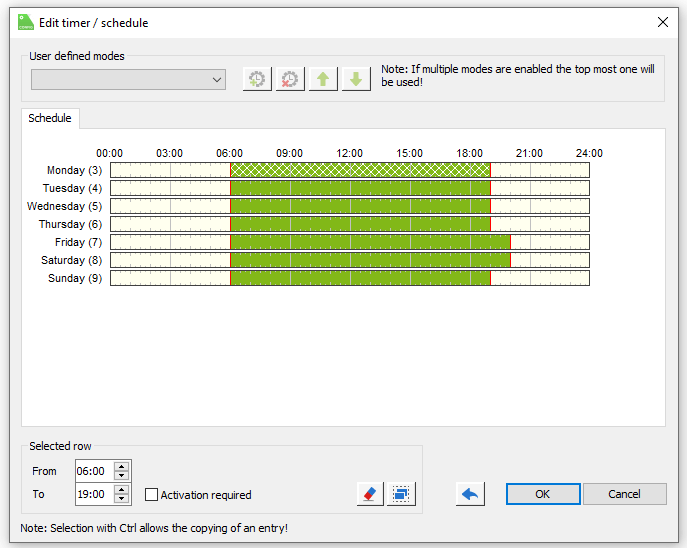Select the hatched Monday schedule entry
This screenshot has height=548, width=687.
(360, 170)
